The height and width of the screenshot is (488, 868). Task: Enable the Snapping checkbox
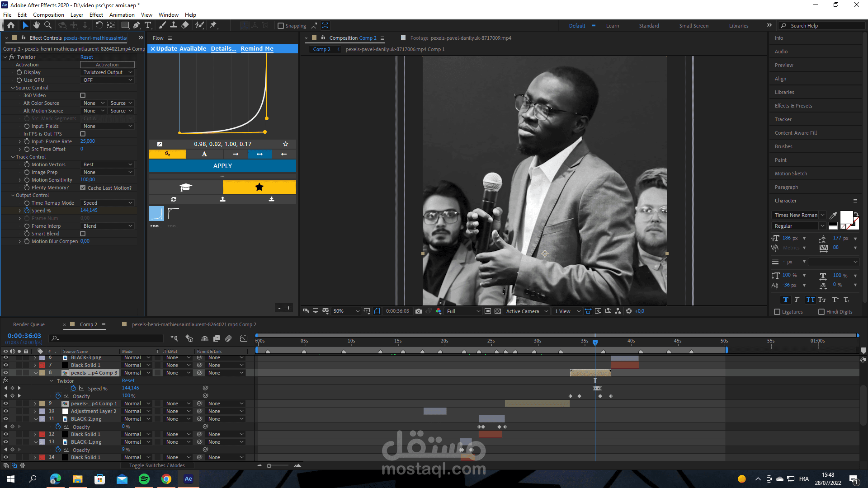281,26
